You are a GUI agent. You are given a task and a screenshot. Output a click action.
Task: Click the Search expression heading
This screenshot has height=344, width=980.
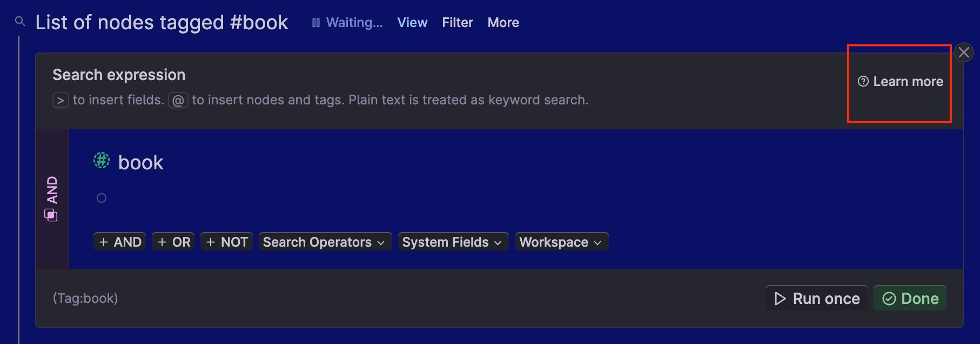[x=119, y=75]
